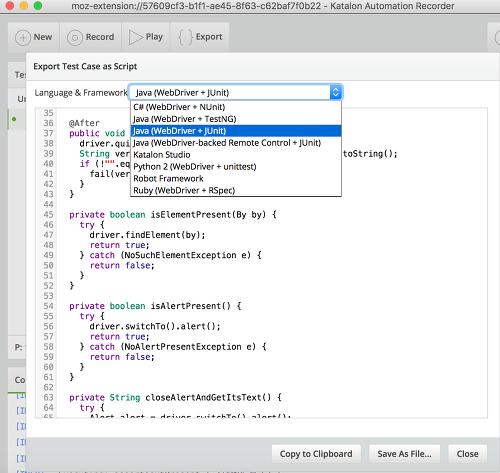Pick Robot Framework export format
This screenshot has height=473, width=500.
click(x=236, y=179)
